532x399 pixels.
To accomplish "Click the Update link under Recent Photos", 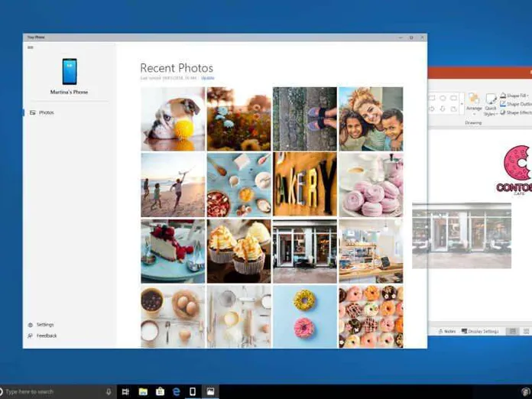I will coord(208,78).
